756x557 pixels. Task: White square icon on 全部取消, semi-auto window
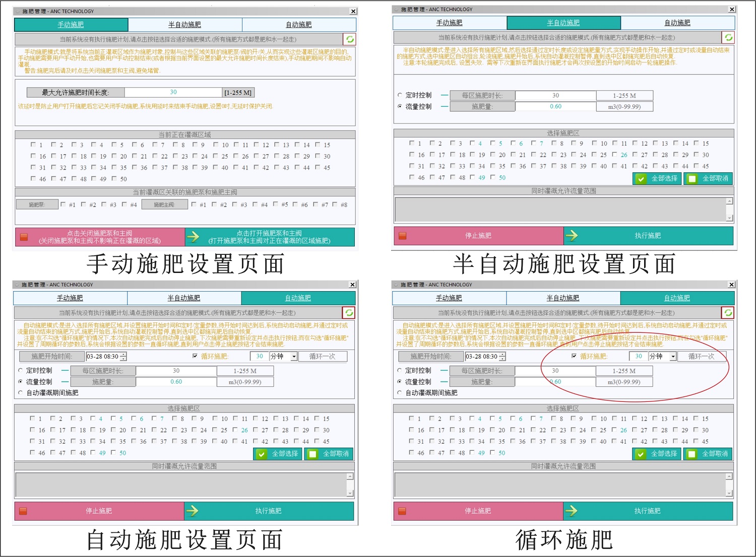(692, 179)
